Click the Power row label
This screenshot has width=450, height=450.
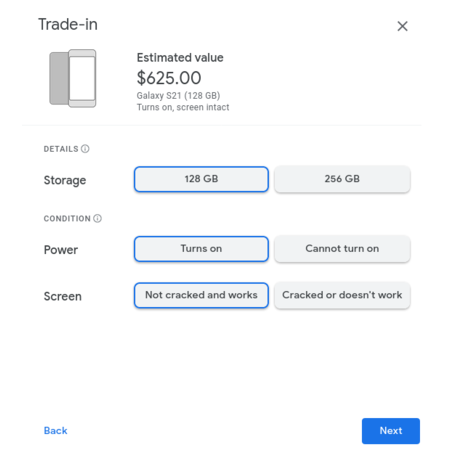click(61, 250)
